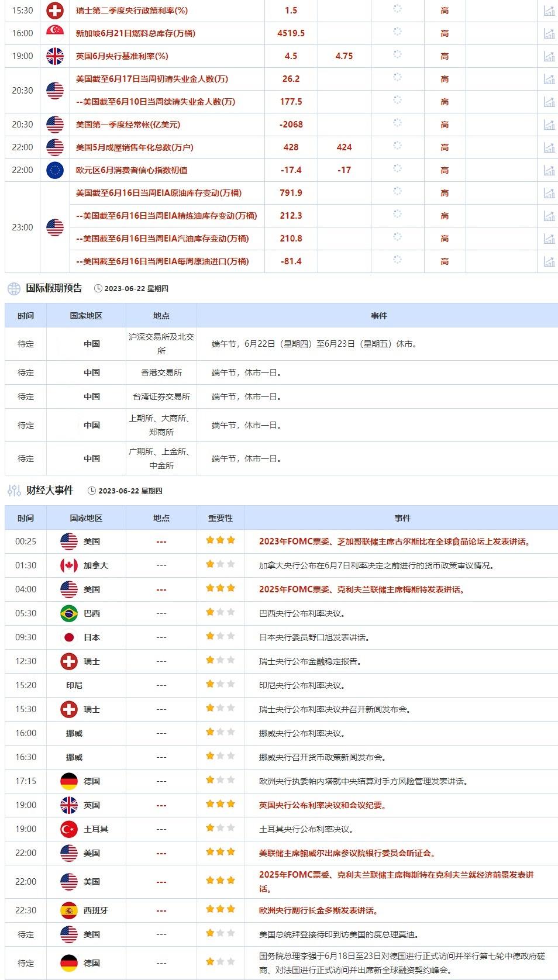Open chart icon for US existing home sales

tap(549, 147)
